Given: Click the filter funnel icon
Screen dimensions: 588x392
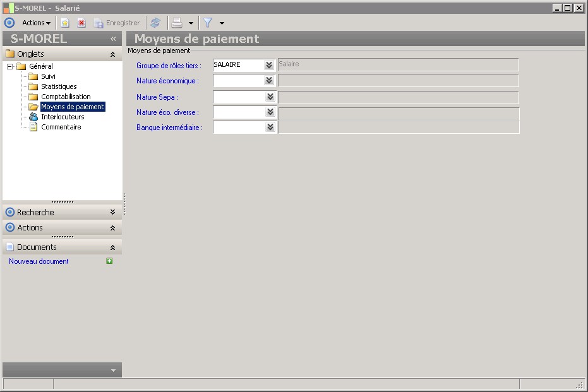Looking at the screenshot, I should click(208, 23).
